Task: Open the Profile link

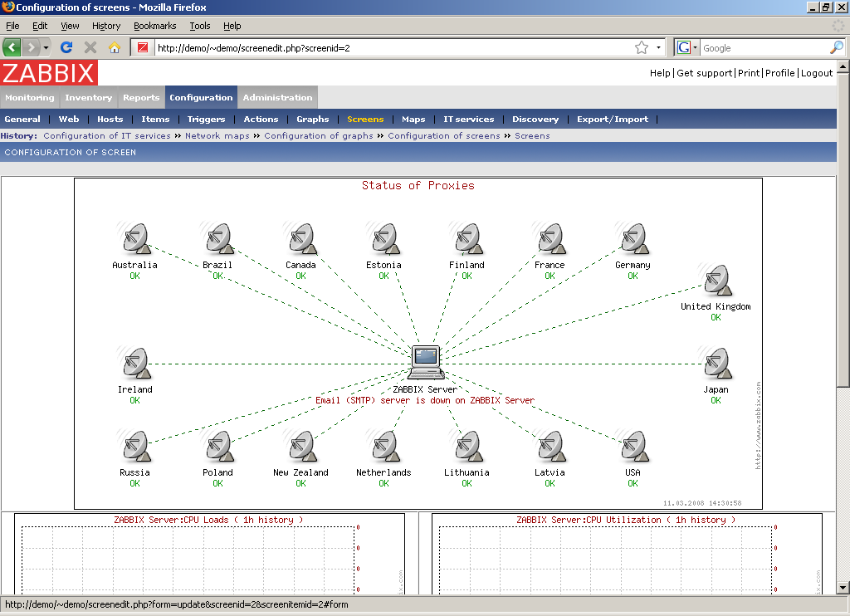Action: [x=780, y=73]
